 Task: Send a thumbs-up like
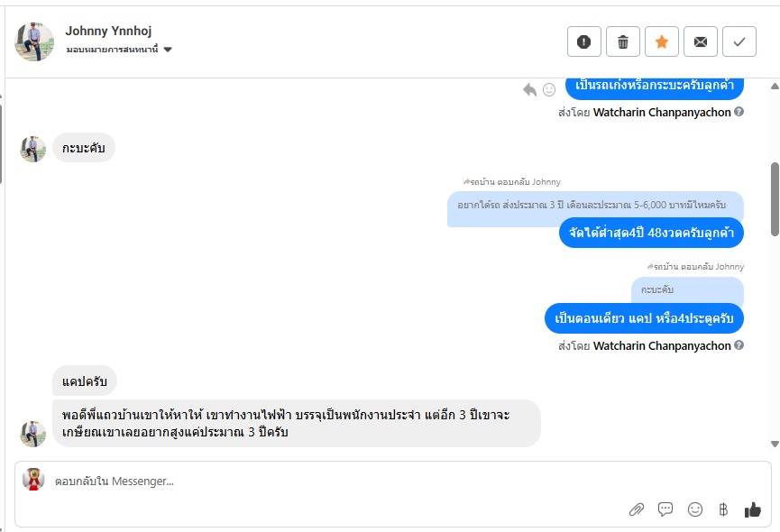[753, 509]
